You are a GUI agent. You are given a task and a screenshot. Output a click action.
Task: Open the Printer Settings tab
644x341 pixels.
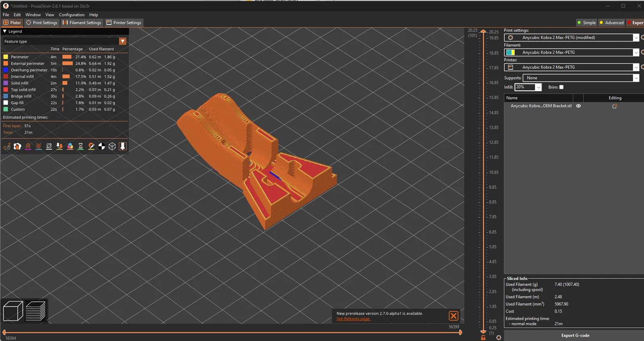[124, 23]
